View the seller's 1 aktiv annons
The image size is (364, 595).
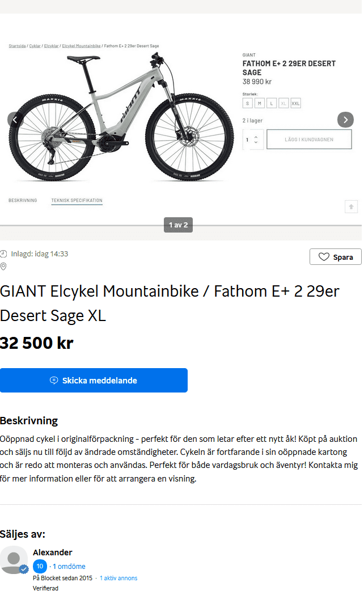(x=118, y=578)
